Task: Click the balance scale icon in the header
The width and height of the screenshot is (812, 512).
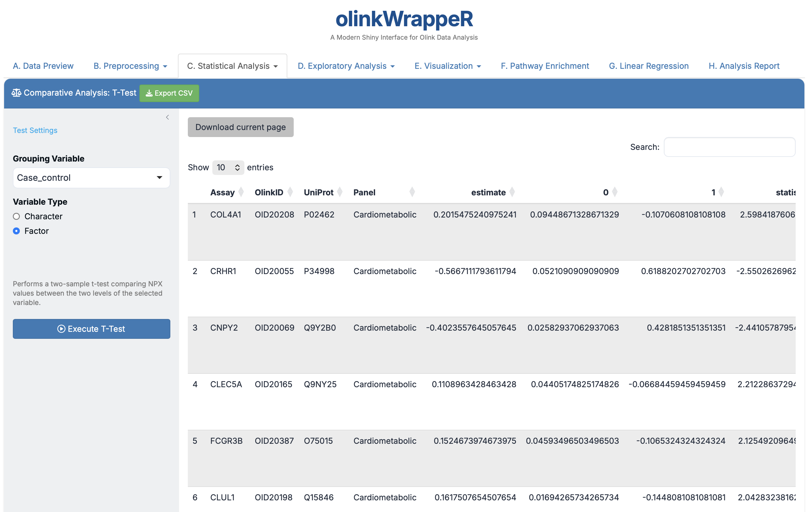Action: [x=16, y=93]
